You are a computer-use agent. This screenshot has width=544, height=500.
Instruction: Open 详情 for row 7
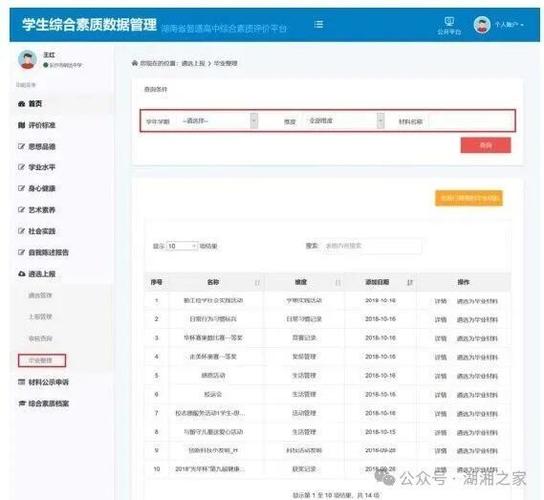441,414
